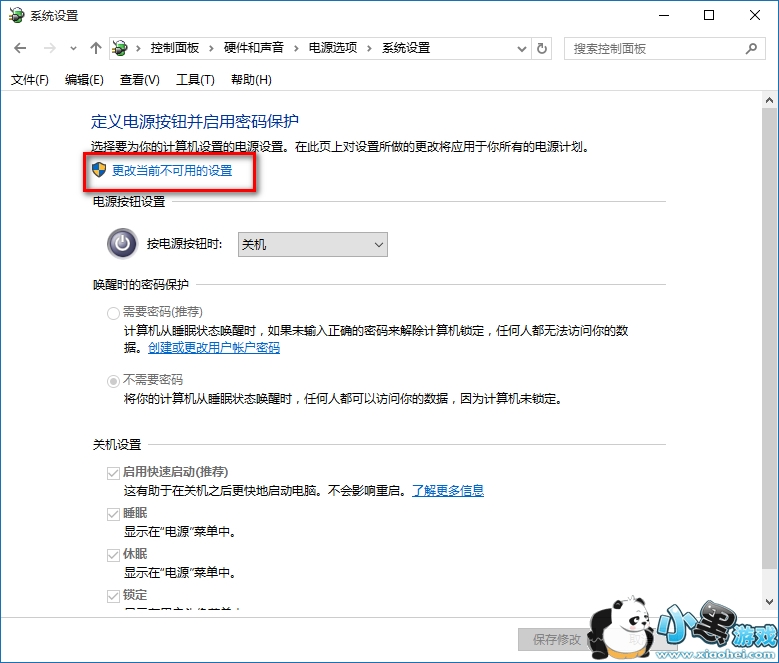
Task: Toggle the 休眠 checkbox
Action: click(113, 555)
